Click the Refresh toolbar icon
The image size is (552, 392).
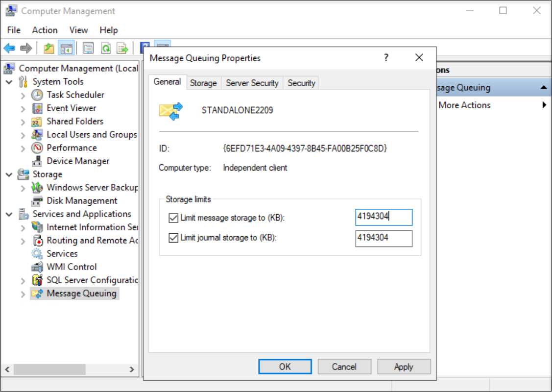coord(105,48)
